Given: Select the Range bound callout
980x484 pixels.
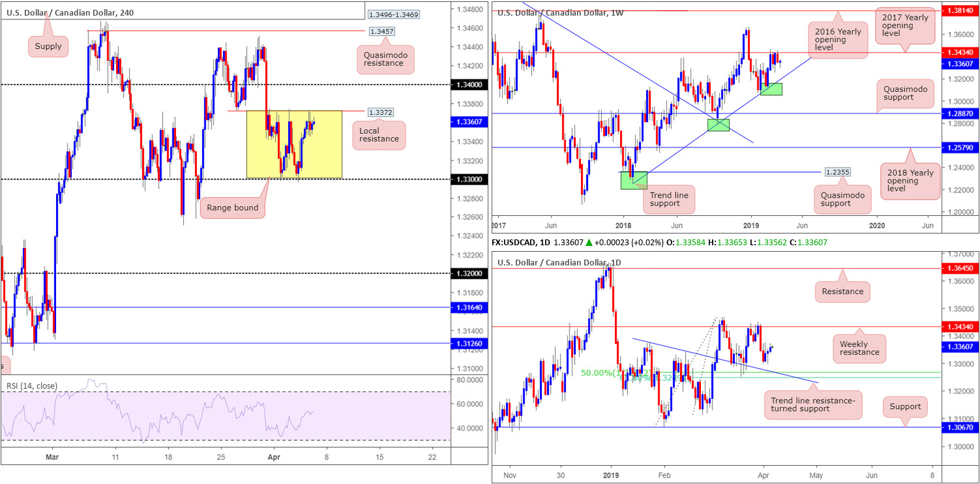Looking at the screenshot, I should (233, 208).
